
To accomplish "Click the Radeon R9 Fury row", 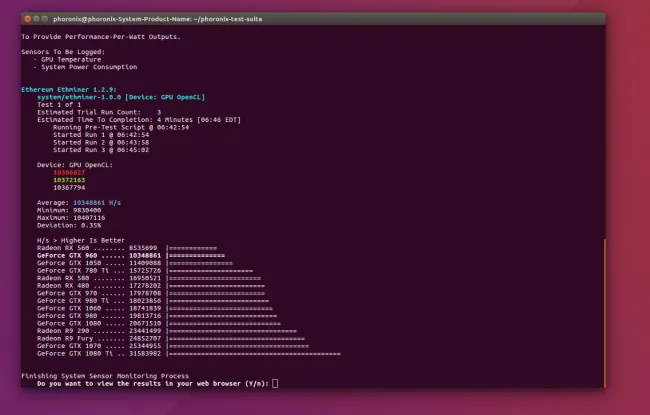I will pyautogui.click(x=171, y=338).
